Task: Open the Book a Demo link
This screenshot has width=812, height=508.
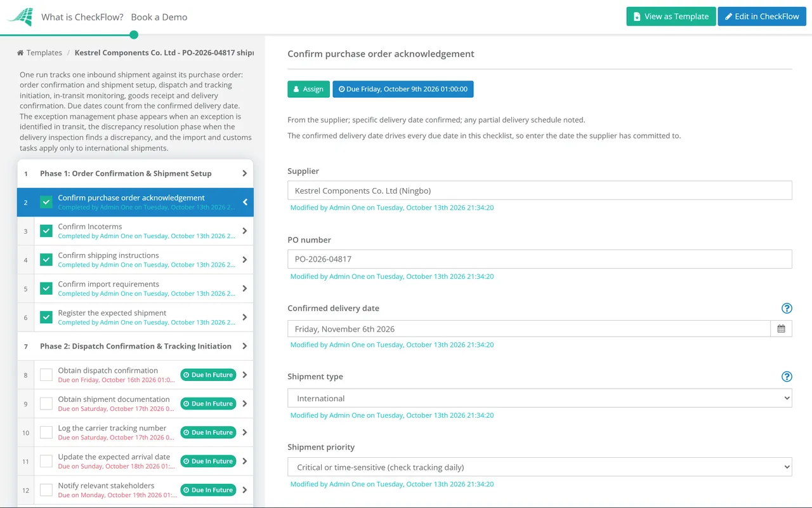Action: (159, 17)
